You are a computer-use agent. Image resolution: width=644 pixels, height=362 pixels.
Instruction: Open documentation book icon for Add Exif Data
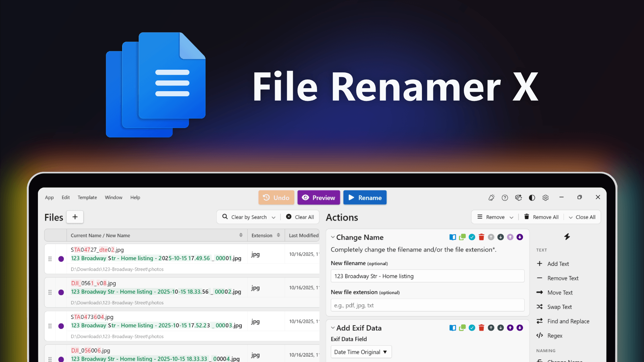pyautogui.click(x=453, y=328)
